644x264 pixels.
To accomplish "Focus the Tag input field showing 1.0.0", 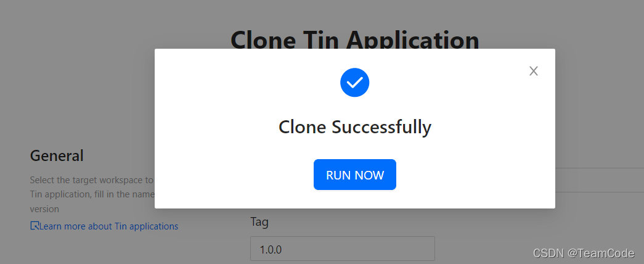I will (343, 249).
